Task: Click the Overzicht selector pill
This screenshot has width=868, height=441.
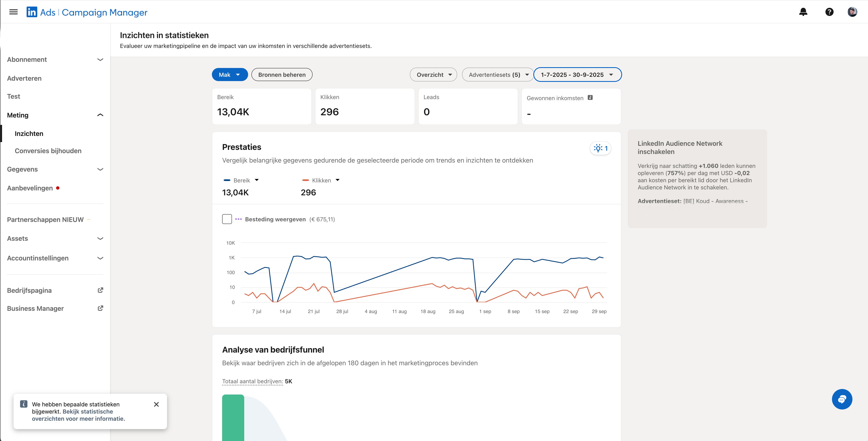Action: [433, 75]
